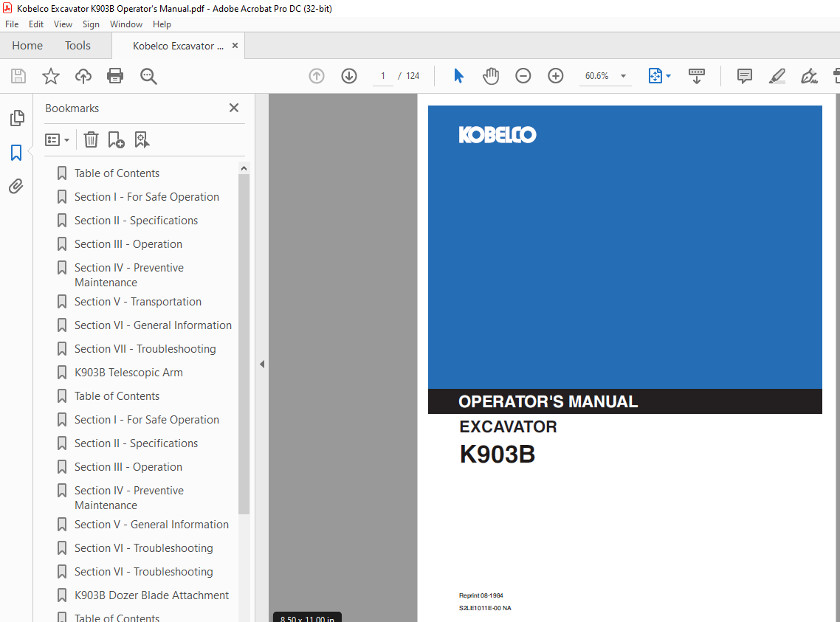
Task: Close the Bookmarks panel
Action: (x=234, y=108)
